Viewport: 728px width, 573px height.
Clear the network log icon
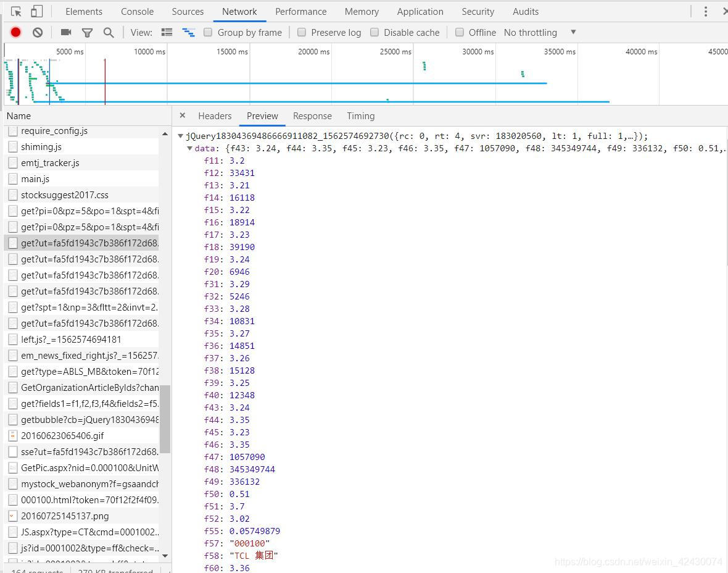click(x=38, y=33)
